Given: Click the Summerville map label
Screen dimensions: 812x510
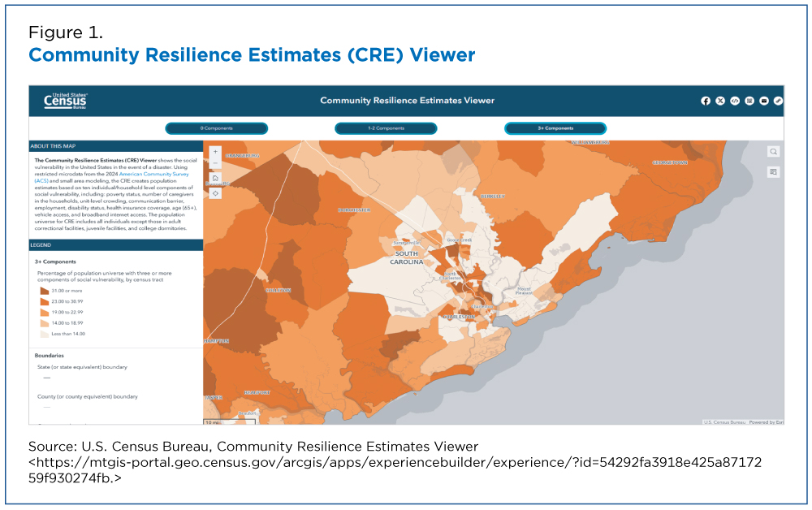Looking at the screenshot, I should pos(407,242).
